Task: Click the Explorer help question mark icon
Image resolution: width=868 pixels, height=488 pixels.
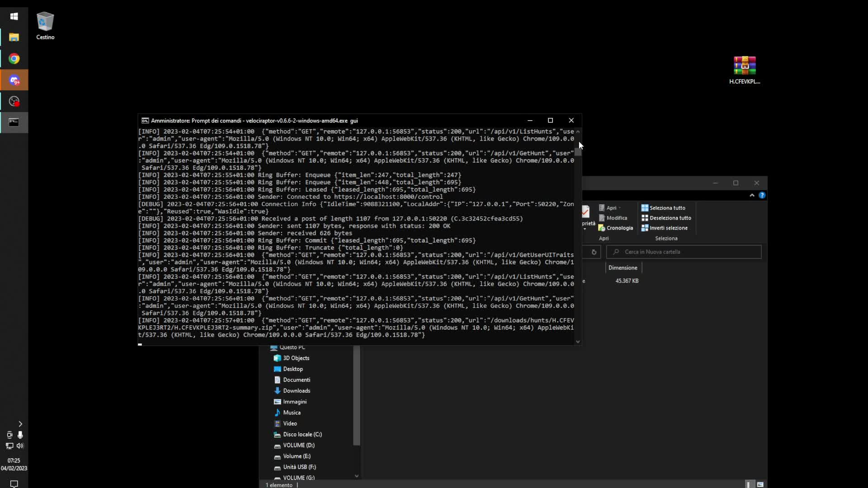Action: 762,195
